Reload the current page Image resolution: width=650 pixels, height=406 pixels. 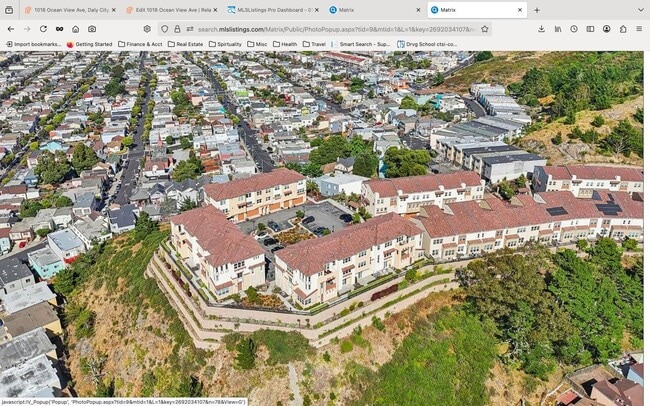point(43,29)
